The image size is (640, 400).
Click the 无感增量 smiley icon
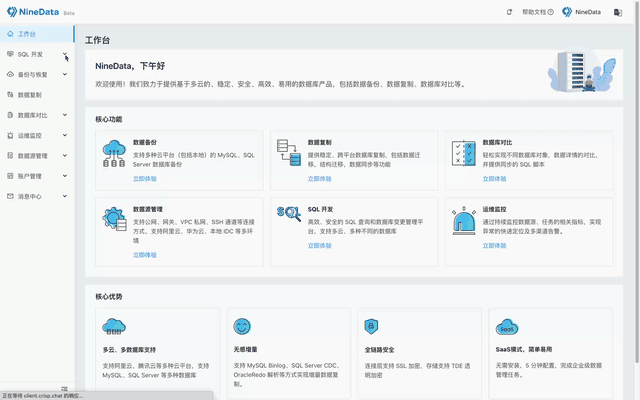tap(242, 327)
